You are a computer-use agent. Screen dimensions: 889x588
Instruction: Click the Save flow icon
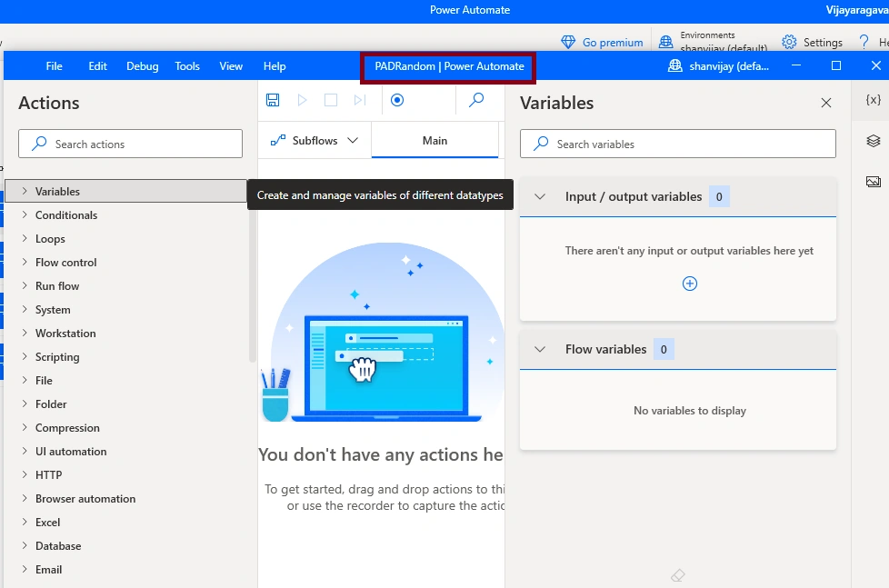(273, 100)
